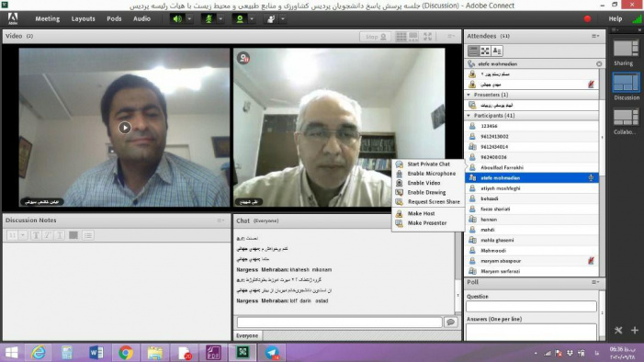The height and width of the screenshot is (362, 644).
Task: Choose Make Presenter from context menu
Action: [x=427, y=223]
